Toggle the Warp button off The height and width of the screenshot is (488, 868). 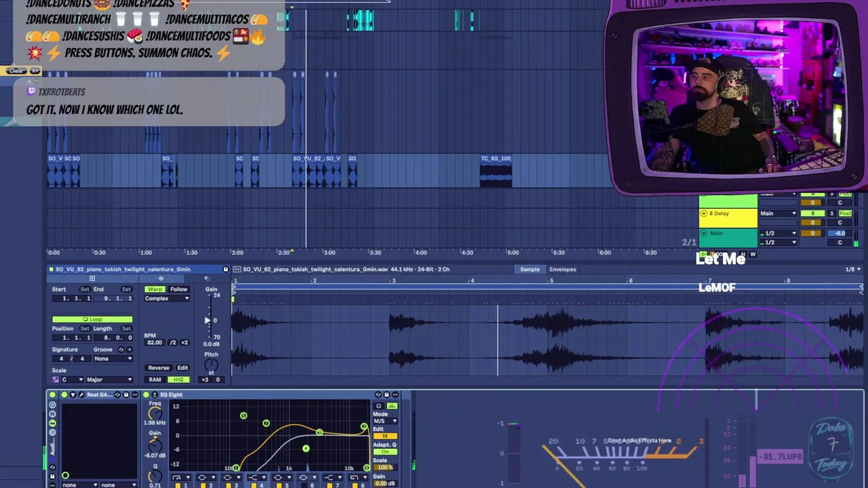click(x=155, y=289)
